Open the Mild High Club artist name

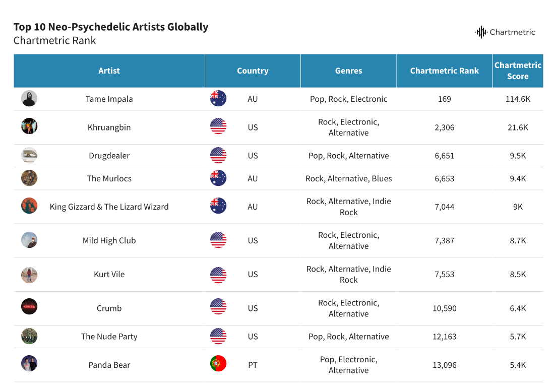click(x=109, y=240)
